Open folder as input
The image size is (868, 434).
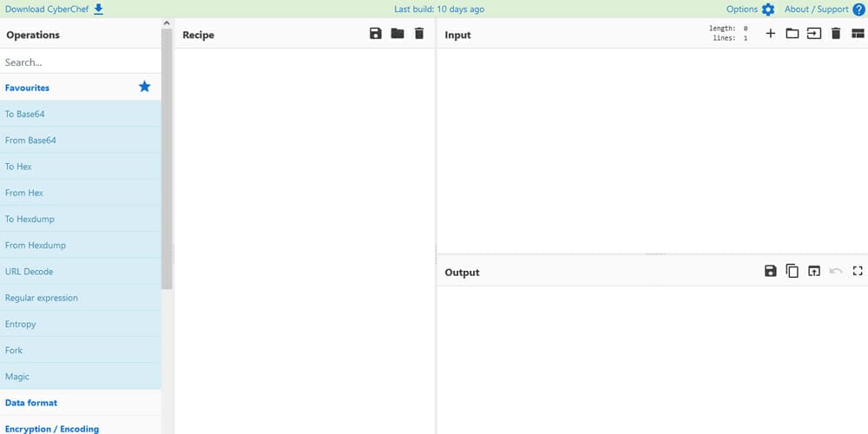pyautogui.click(x=792, y=34)
